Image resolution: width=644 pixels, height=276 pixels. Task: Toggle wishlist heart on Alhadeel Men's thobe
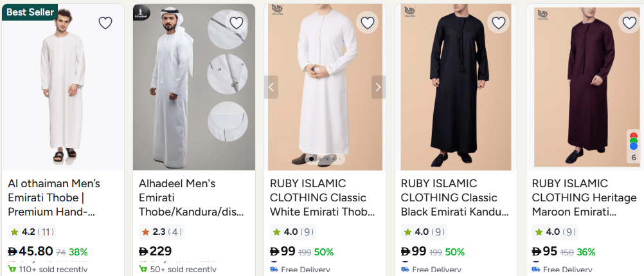(237, 23)
